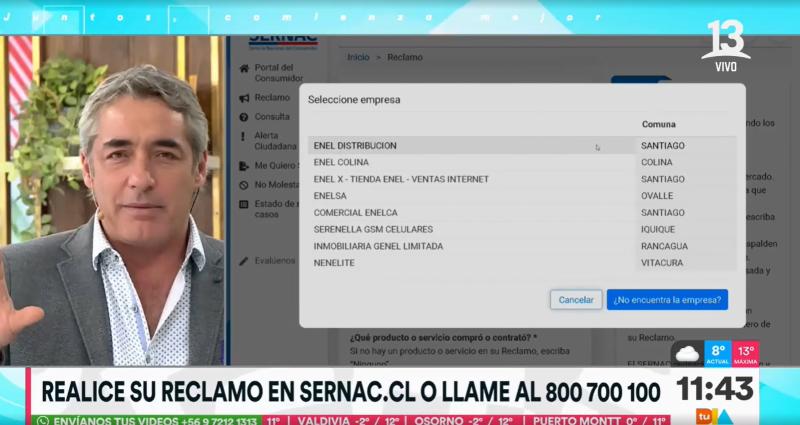The height and width of the screenshot is (425, 800).
Task: Click ¿No encuentra la empresa? button
Action: (x=667, y=300)
